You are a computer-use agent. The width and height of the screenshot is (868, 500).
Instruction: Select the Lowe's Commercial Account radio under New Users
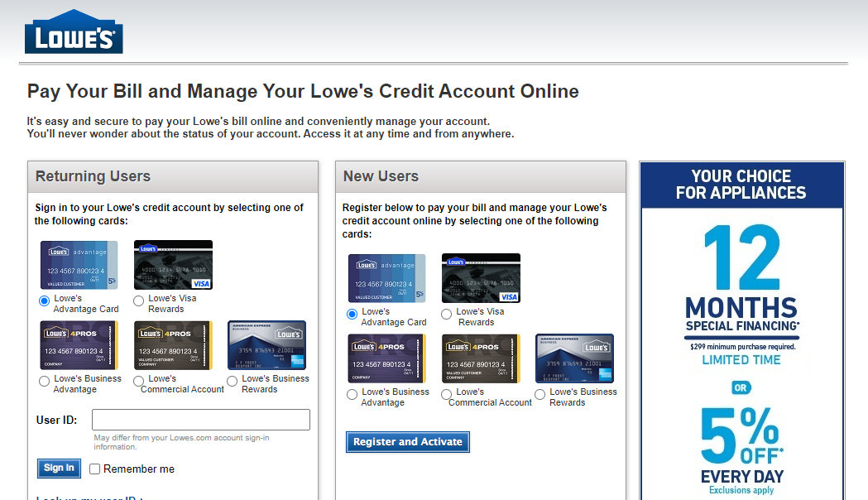pyautogui.click(x=446, y=394)
